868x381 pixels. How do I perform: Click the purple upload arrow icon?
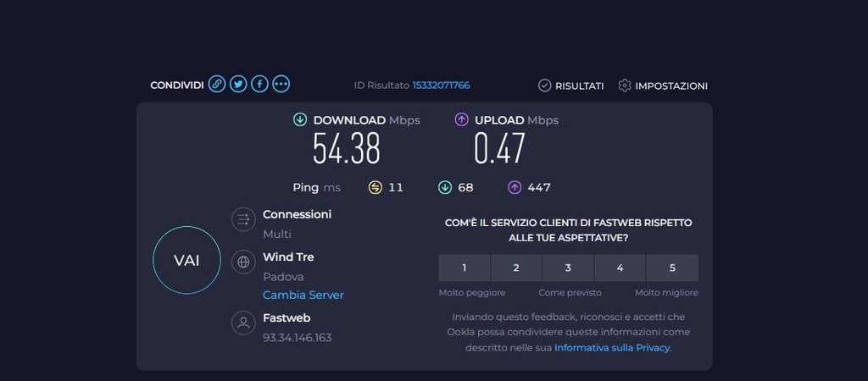tap(461, 120)
